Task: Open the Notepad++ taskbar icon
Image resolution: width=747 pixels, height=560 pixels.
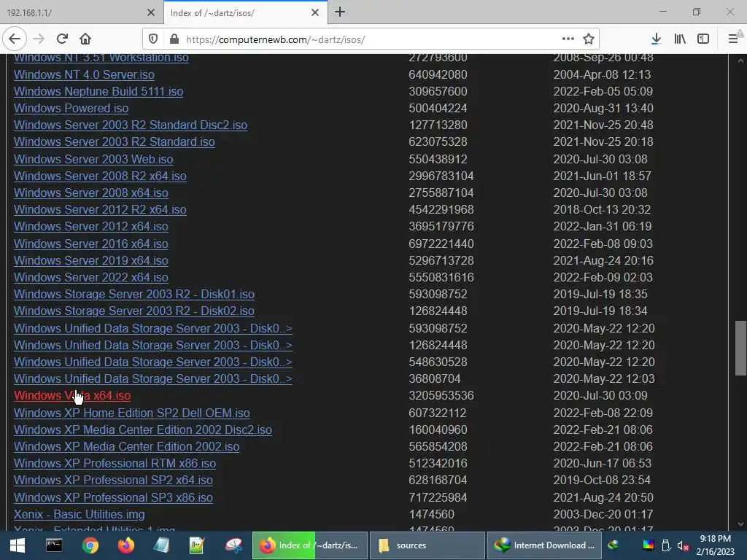Action: pos(197,545)
